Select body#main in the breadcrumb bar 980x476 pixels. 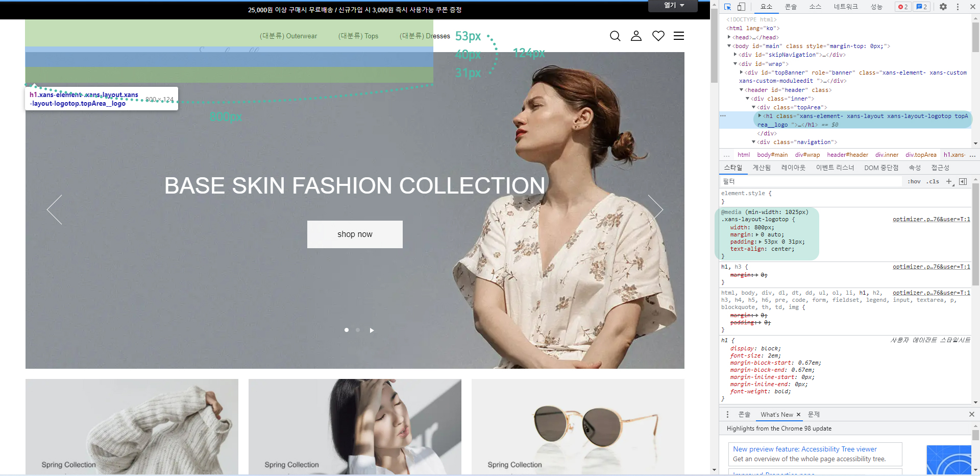772,155
